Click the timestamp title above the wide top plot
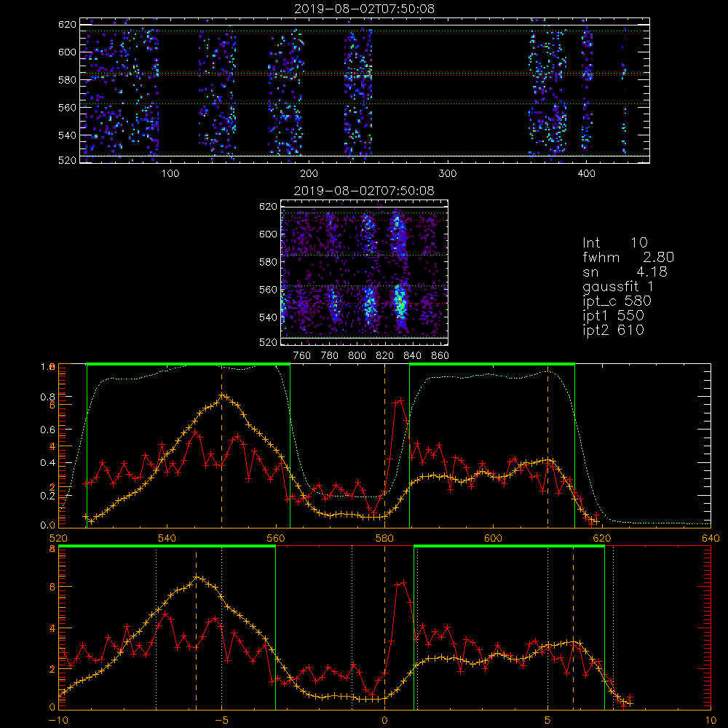This screenshot has height=728, width=728. 365,9
